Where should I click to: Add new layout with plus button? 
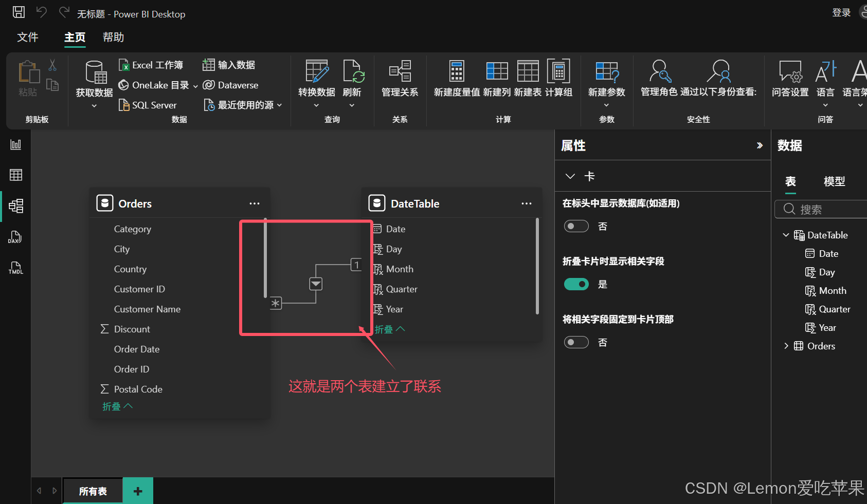(x=138, y=491)
